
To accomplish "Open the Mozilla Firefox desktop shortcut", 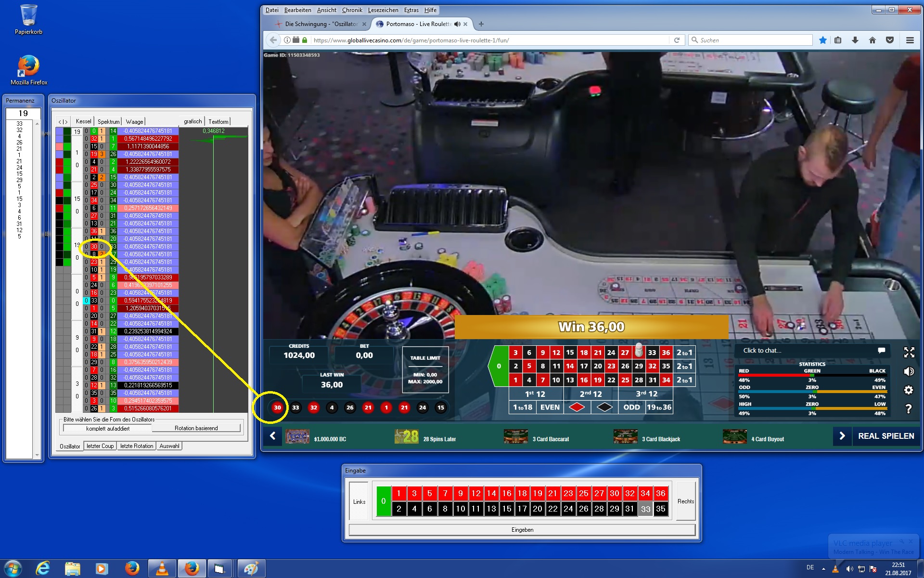I will point(29,70).
